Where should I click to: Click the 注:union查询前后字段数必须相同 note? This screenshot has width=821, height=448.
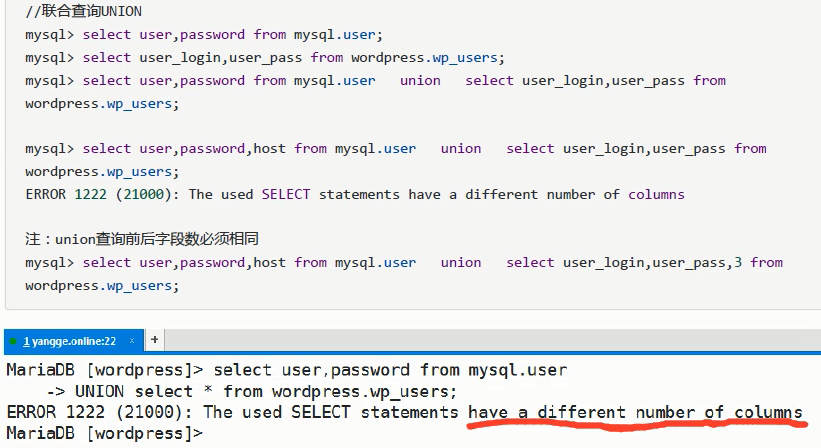(x=141, y=239)
